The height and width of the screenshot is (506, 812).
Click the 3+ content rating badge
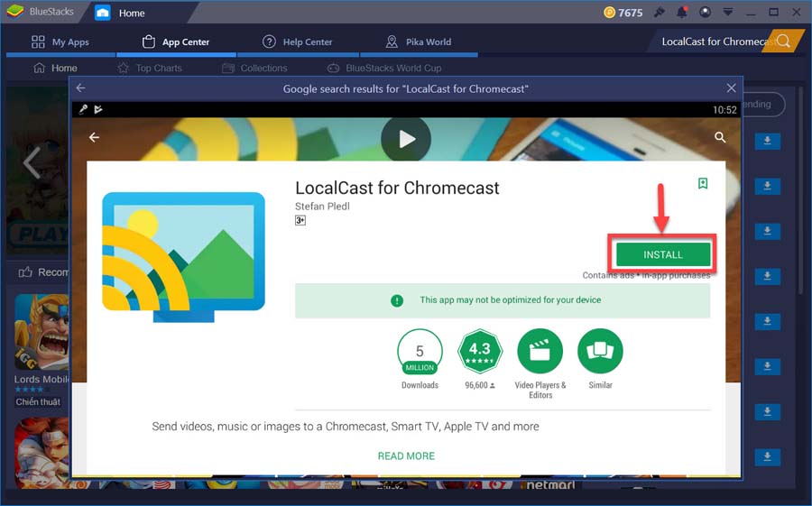tap(300, 221)
